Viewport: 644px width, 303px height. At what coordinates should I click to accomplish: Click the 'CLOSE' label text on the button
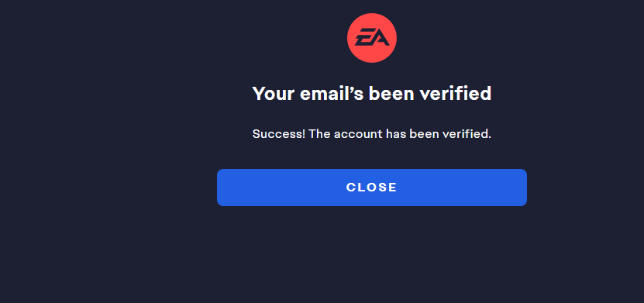click(x=372, y=188)
